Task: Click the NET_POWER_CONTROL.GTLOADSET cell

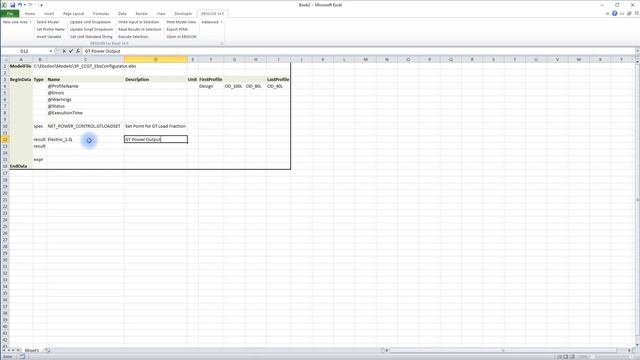Action: coord(85,126)
